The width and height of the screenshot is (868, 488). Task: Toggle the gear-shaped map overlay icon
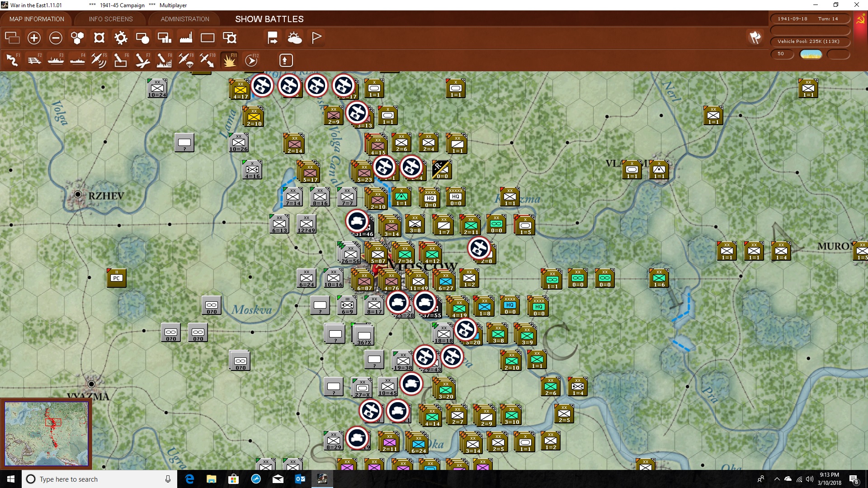click(121, 38)
